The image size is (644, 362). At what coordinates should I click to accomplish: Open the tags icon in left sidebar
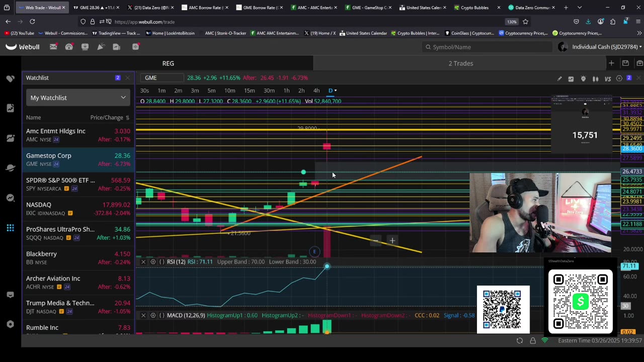coord(11,78)
